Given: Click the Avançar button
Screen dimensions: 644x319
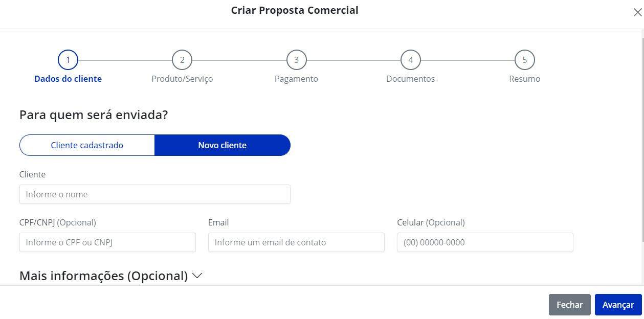Looking at the screenshot, I should [618, 305].
